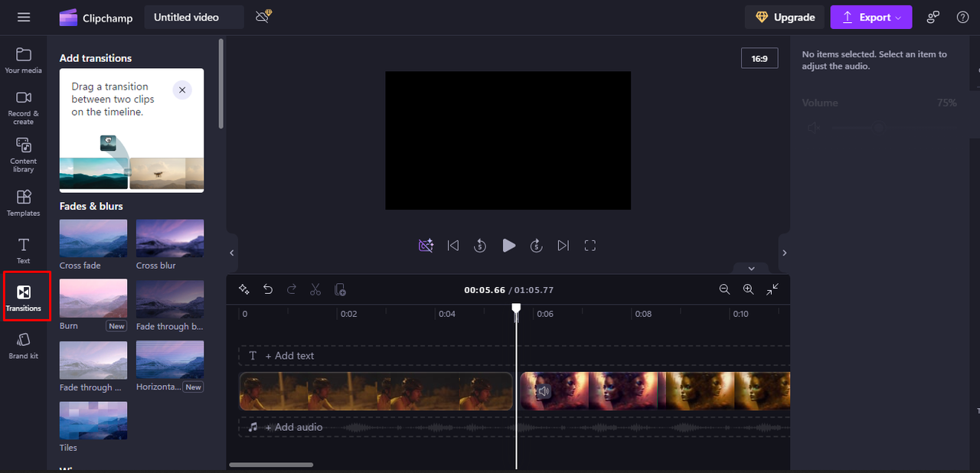The width and height of the screenshot is (980, 473).
Task: Open the Templates tab
Action: pos(24,203)
